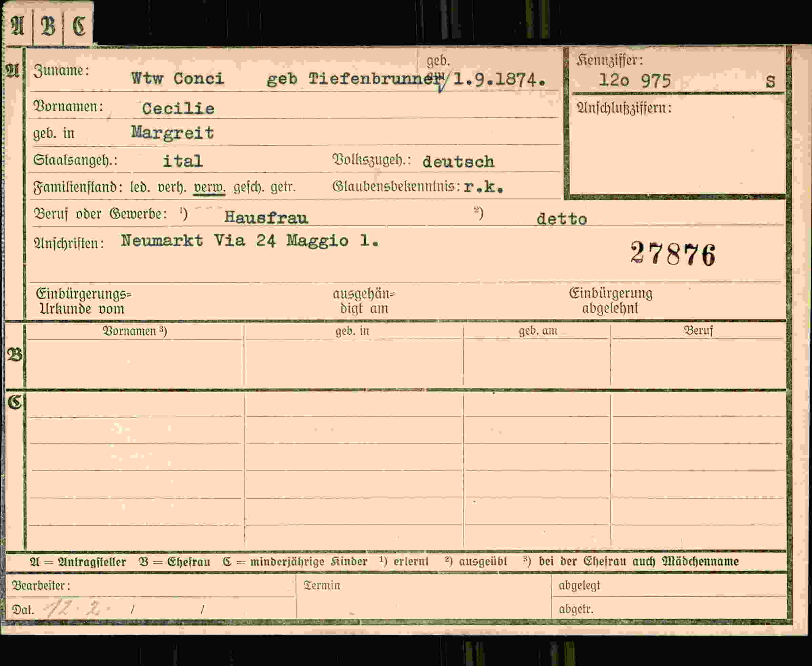The image size is (812, 666).
Task: Click the birthplace 'Margreit'
Action: pos(172,133)
